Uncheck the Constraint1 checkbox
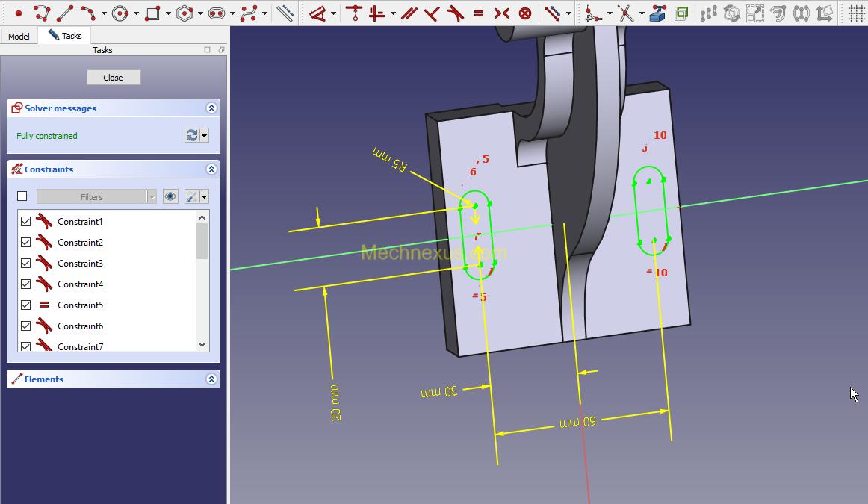 coord(26,222)
